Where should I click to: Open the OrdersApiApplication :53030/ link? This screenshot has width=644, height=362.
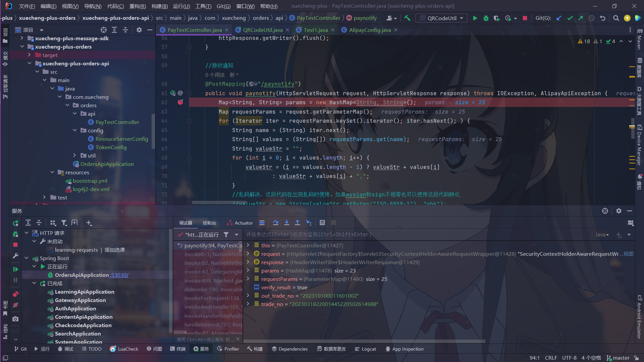point(119,275)
